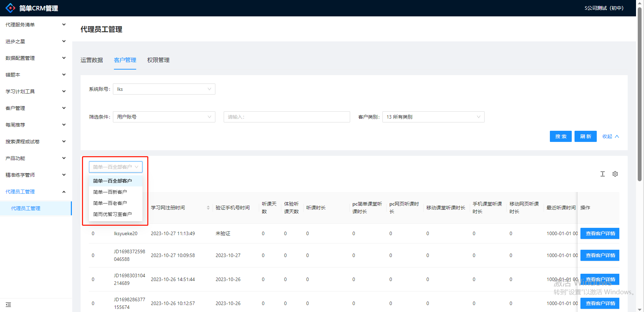Viewport: 644px width, 312px height.
Task: Click the 简单CRM管理 logo icon
Action: [10, 8]
